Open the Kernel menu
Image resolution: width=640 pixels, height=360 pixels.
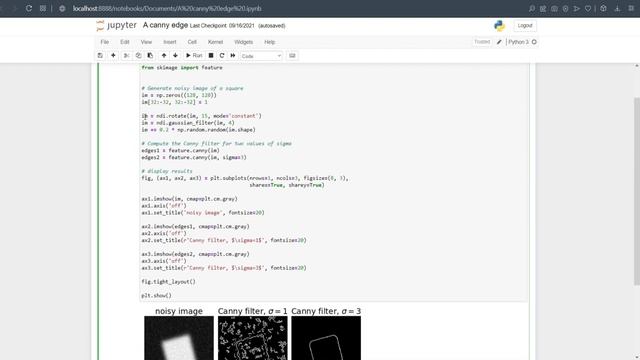tap(215, 42)
